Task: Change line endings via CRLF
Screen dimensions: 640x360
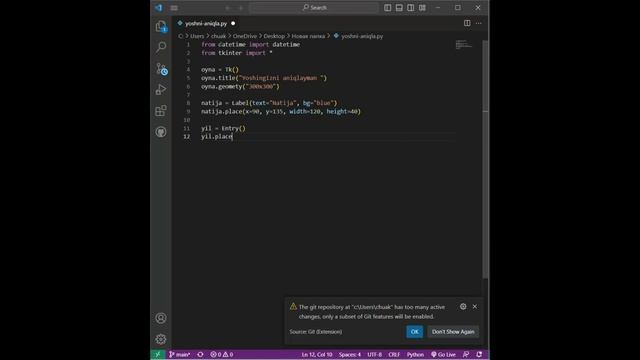Action: coord(394,355)
